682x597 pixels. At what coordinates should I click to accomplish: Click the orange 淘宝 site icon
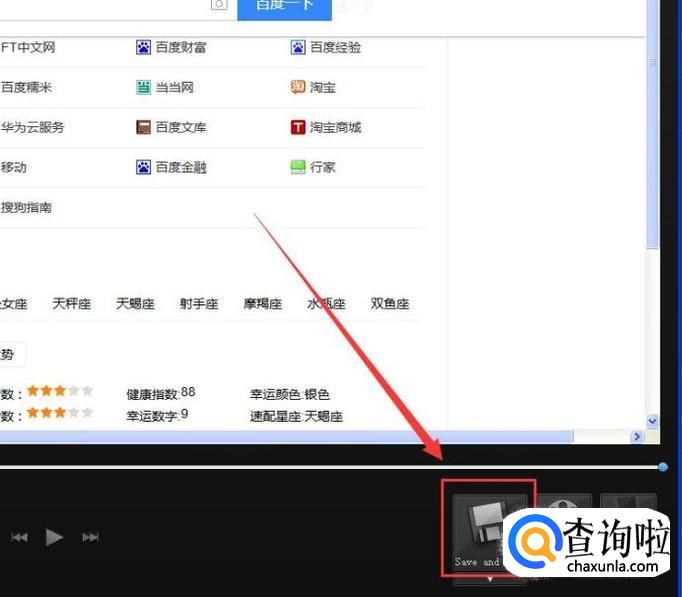(x=298, y=87)
